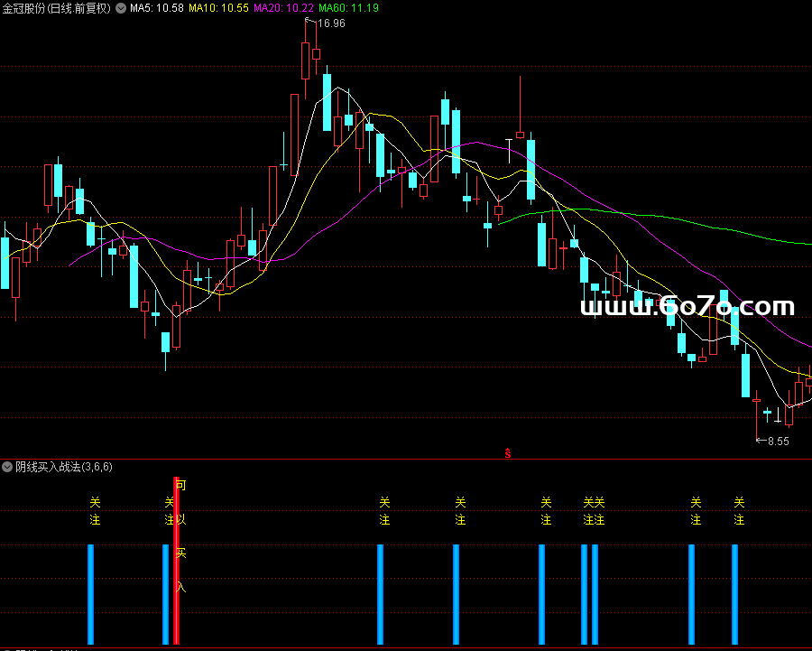Click the red S marker below the chart
This screenshot has height=651, width=812.
[x=508, y=453]
